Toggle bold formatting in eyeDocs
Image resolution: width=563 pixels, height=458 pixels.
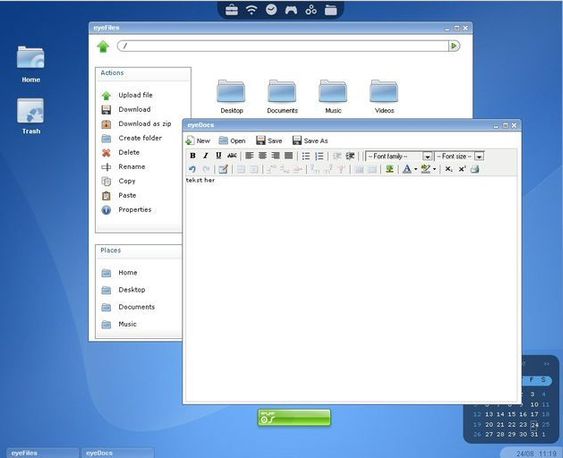click(x=193, y=156)
